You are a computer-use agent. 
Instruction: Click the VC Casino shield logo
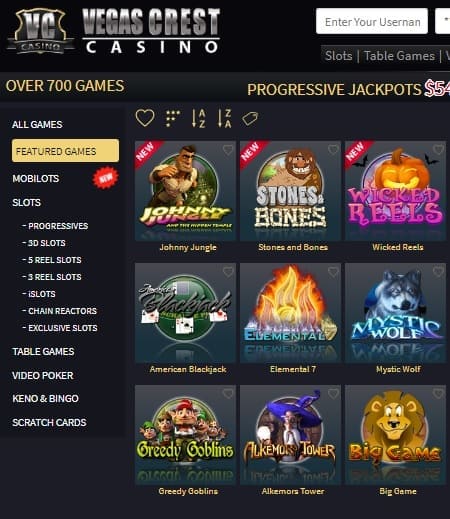40,31
